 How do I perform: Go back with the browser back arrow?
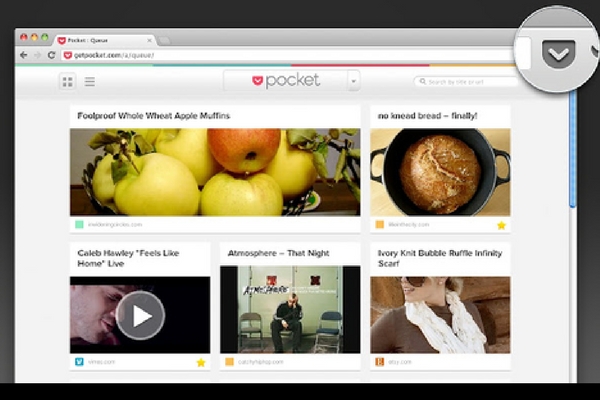24,55
